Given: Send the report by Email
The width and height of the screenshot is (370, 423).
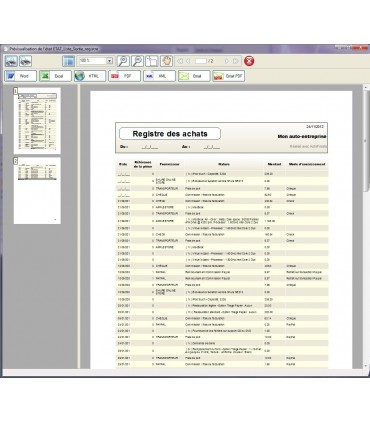Looking at the screenshot, I should pyautogui.click(x=194, y=76).
